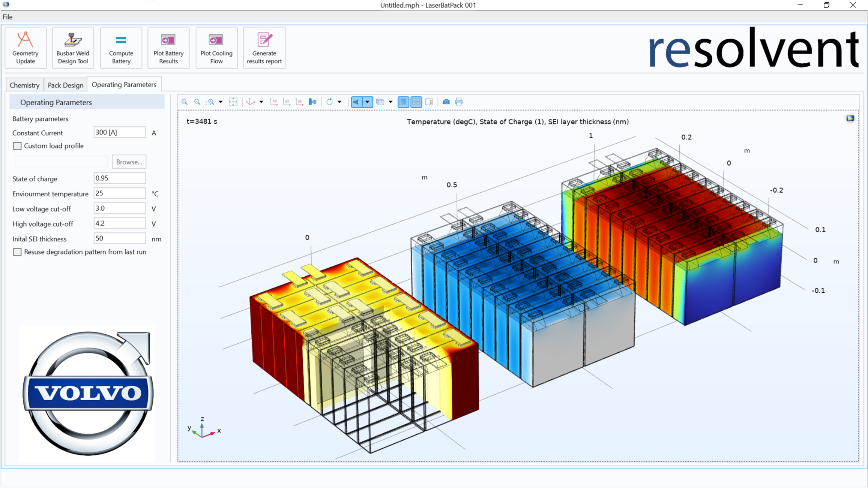
Task: Expand the zoom box dropdown arrow
Action: click(221, 102)
